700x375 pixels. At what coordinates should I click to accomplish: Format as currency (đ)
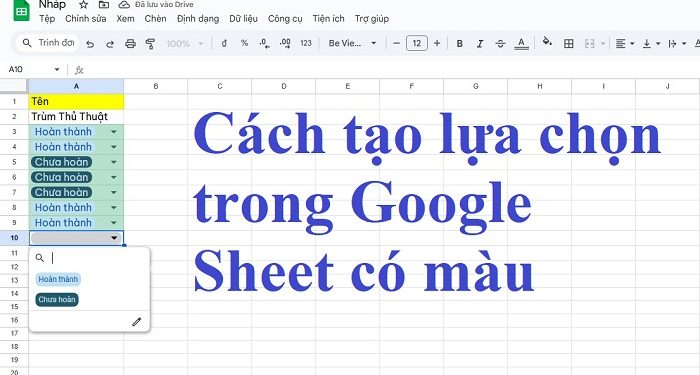coord(224,43)
